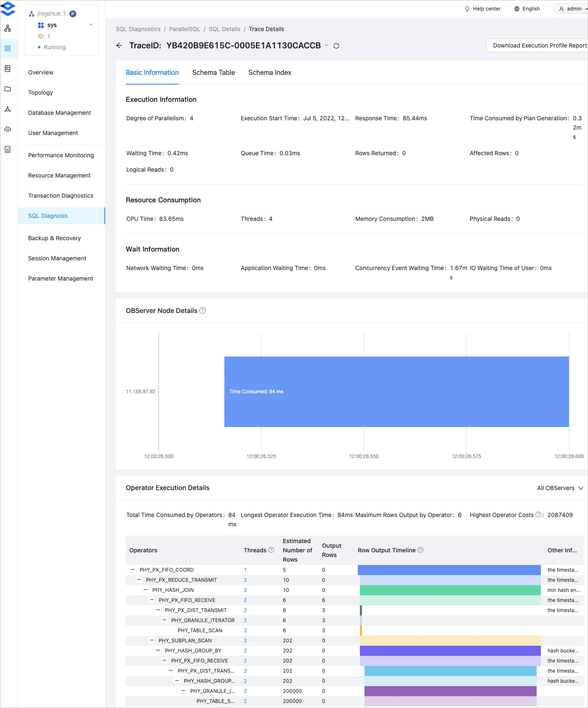Viewport: 588px width, 708px height.
Task: Show help for OBServer Node Details
Action: coord(202,310)
